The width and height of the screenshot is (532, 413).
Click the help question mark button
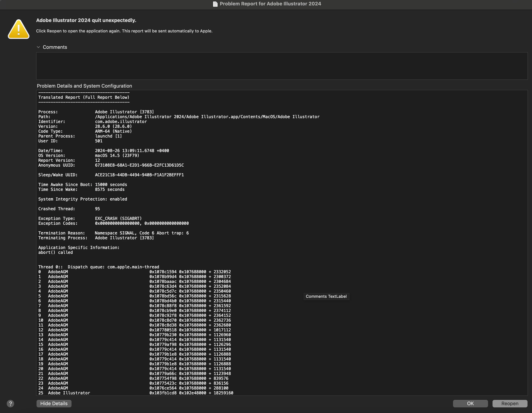click(x=10, y=403)
